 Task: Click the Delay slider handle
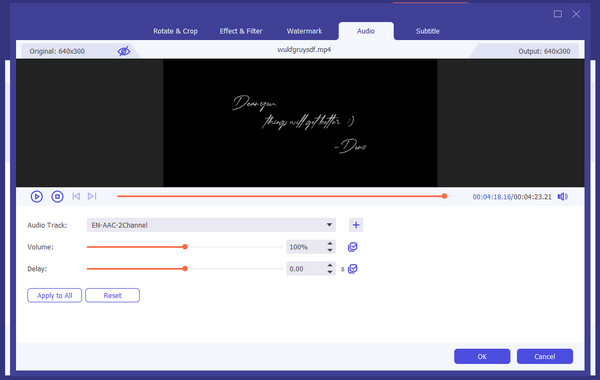click(185, 269)
